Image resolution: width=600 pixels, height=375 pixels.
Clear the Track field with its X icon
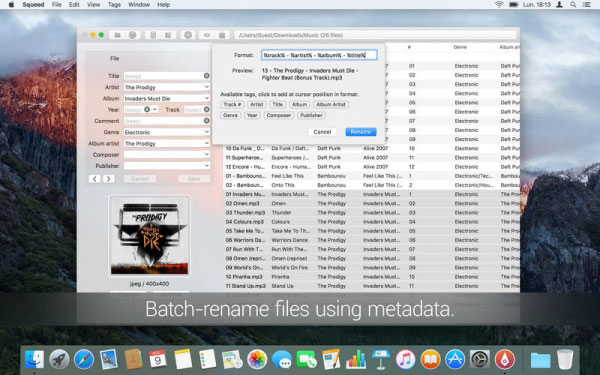[207, 109]
